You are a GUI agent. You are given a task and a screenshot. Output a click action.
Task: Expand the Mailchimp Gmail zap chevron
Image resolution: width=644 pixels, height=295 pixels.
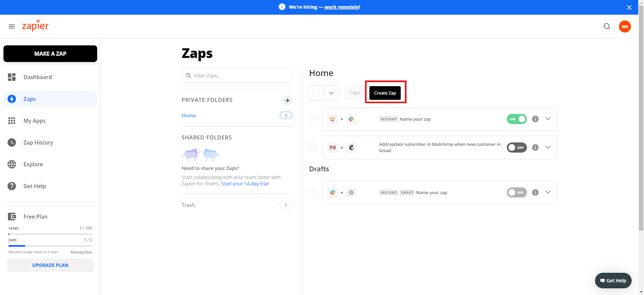(x=548, y=147)
